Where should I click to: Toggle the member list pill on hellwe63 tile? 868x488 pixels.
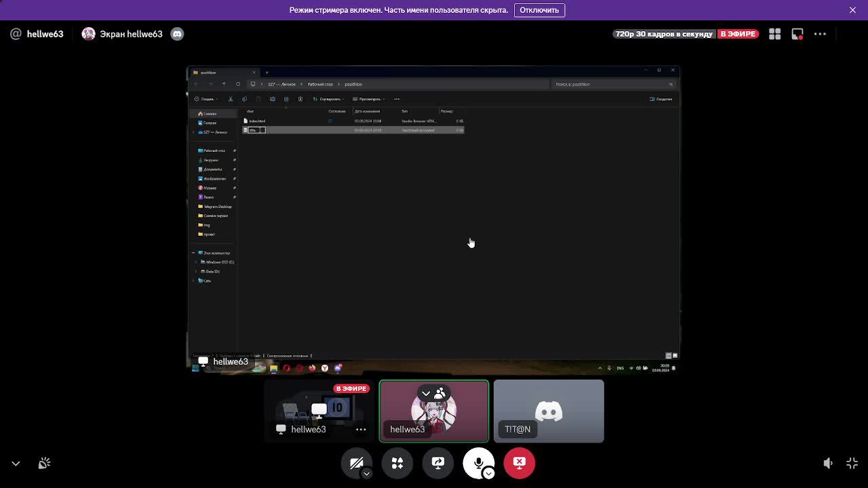[433, 393]
